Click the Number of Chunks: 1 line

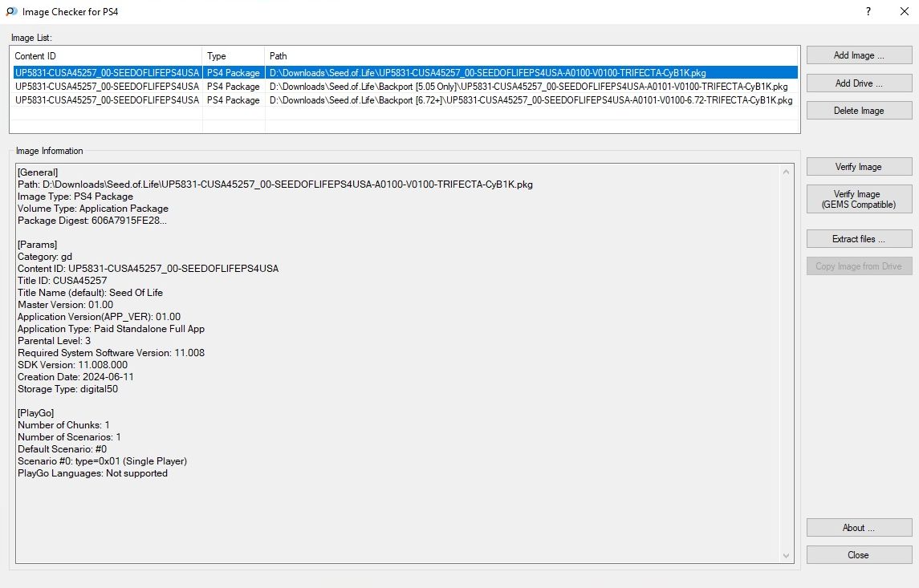tap(63, 425)
